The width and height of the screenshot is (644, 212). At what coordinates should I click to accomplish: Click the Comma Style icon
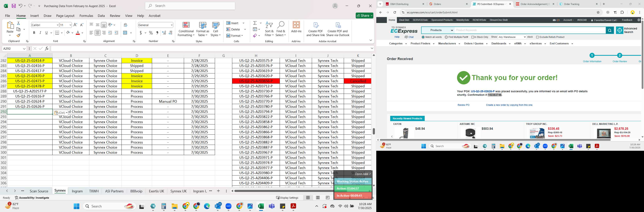click(x=157, y=33)
